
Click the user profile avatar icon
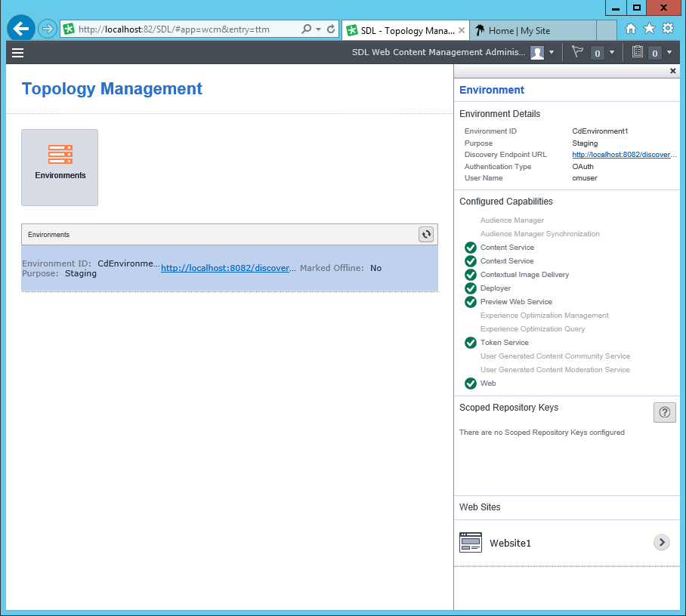point(537,52)
